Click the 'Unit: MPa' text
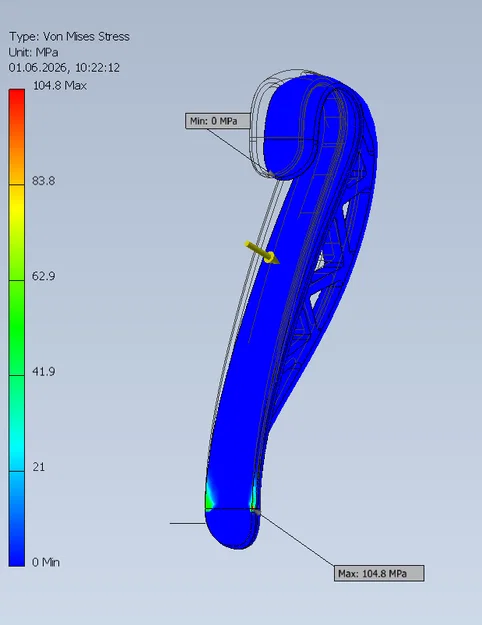Image resolution: width=482 pixels, height=625 pixels. click(x=33, y=52)
